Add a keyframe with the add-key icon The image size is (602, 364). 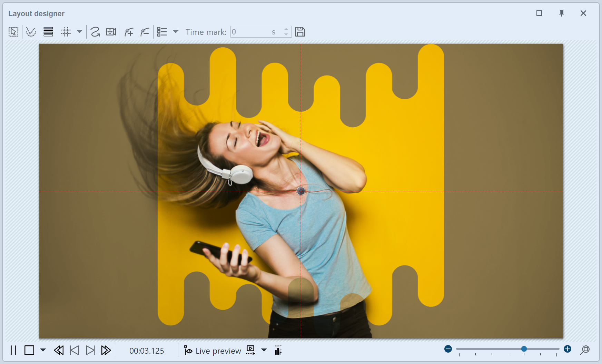point(129,31)
